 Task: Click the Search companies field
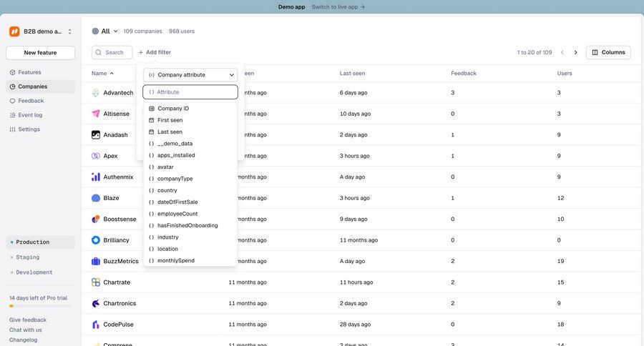coord(112,52)
